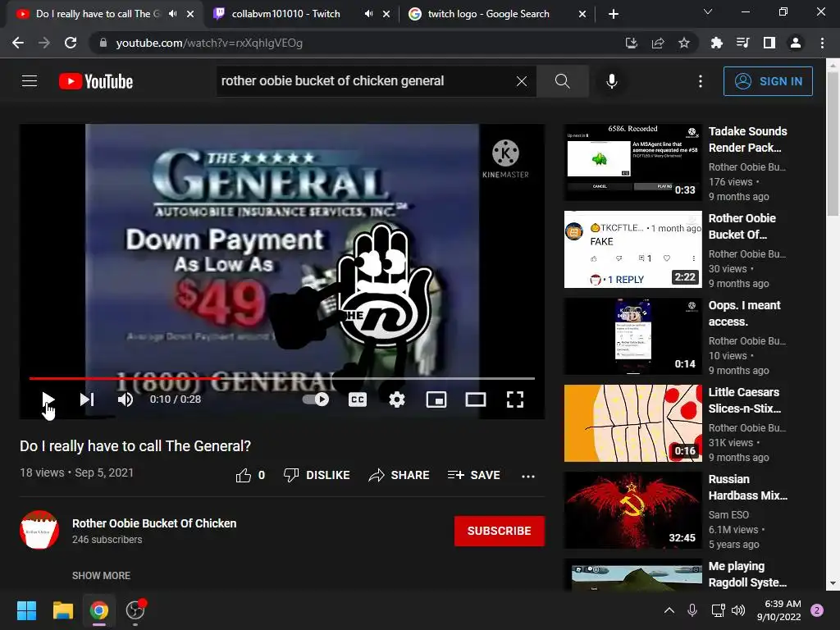Image resolution: width=840 pixels, height=630 pixels.
Task: Open the SHARE dialog
Action: tap(399, 475)
